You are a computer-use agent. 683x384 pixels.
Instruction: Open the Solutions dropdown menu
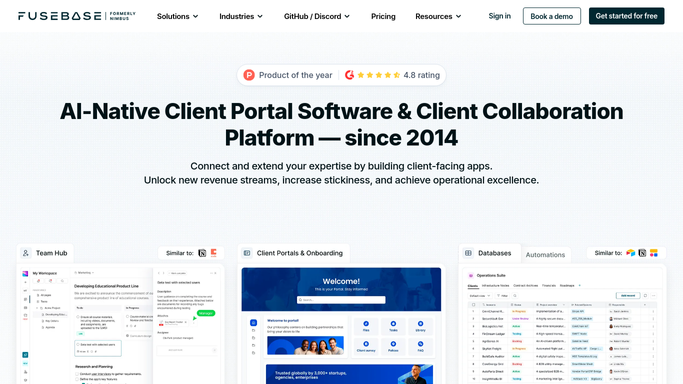coord(177,16)
